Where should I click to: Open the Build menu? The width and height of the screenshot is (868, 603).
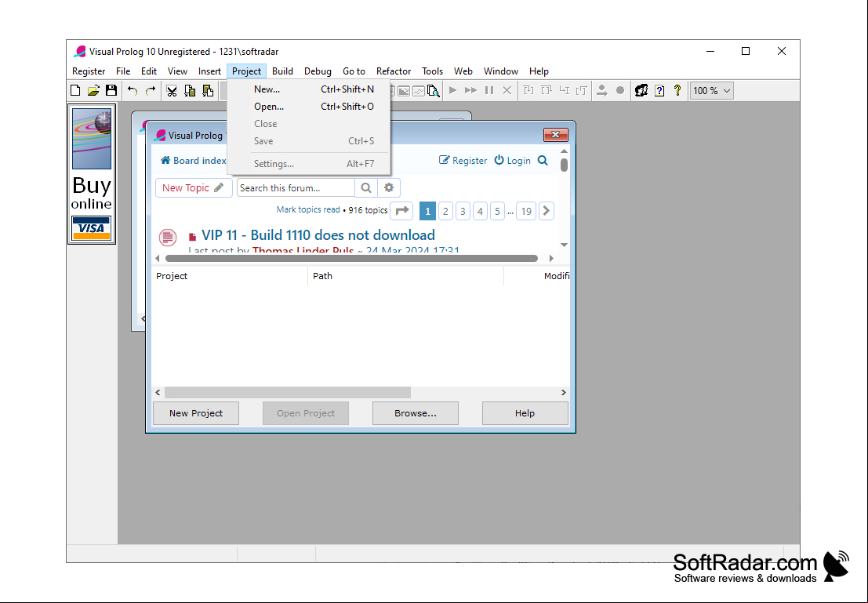pyautogui.click(x=282, y=71)
